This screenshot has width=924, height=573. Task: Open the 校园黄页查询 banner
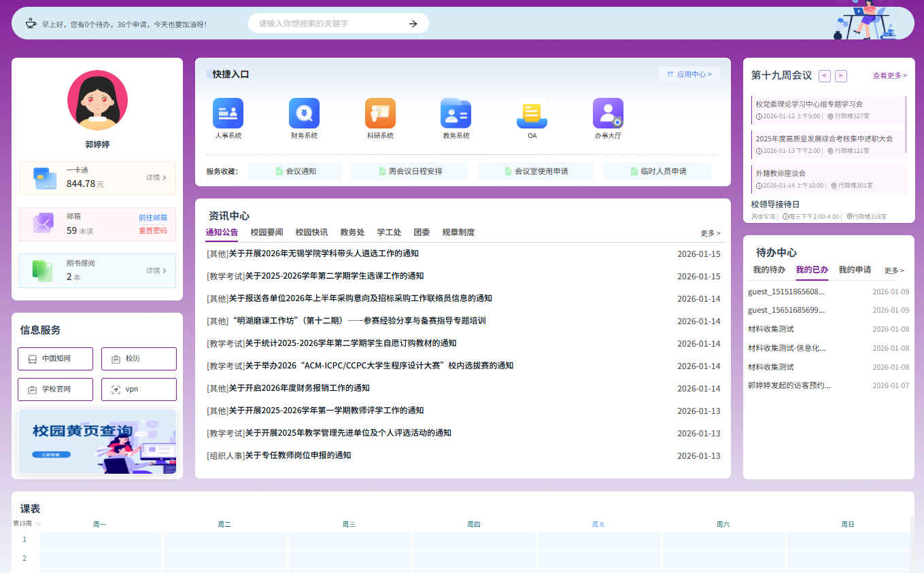(97, 441)
